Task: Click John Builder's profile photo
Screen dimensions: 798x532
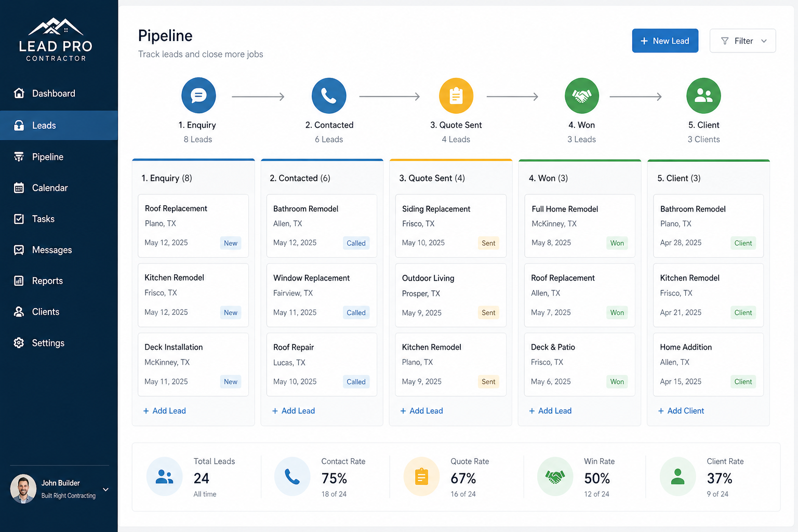Action: pyautogui.click(x=23, y=489)
